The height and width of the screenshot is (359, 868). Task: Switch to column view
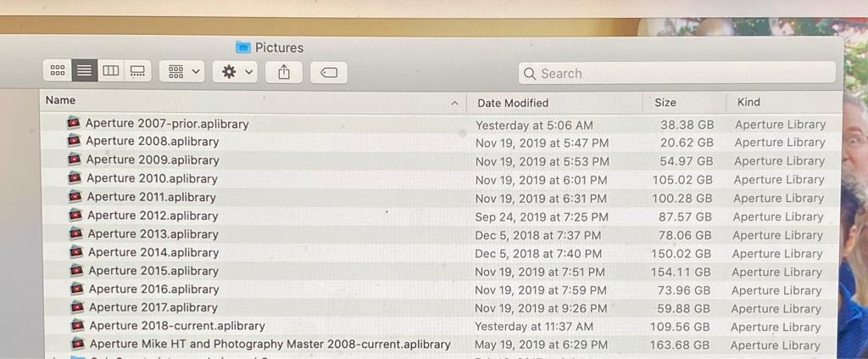click(x=111, y=72)
